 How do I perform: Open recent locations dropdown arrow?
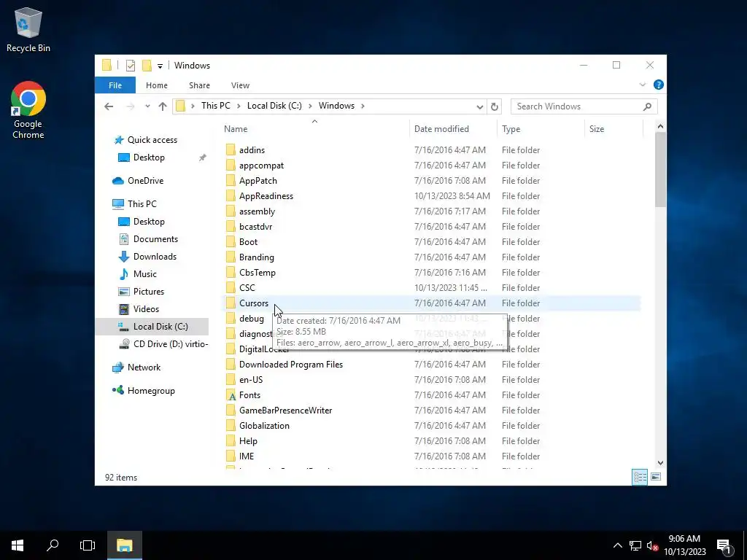click(x=147, y=106)
